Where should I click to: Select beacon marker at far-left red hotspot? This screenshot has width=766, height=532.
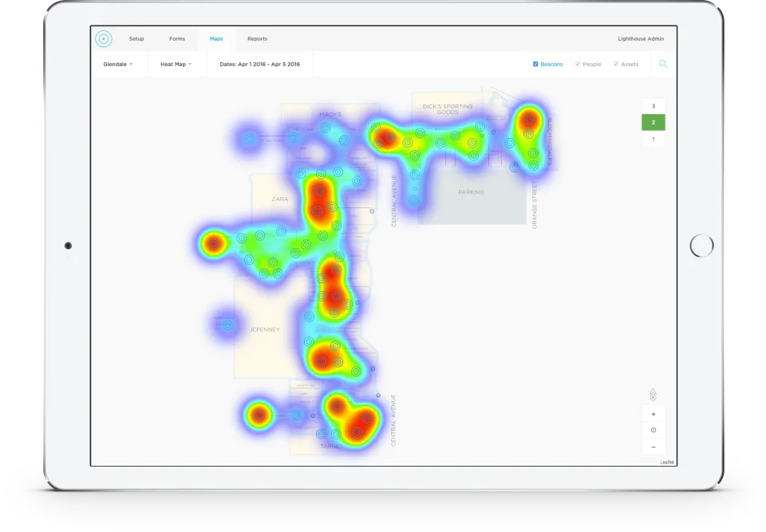[x=214, y=243]
